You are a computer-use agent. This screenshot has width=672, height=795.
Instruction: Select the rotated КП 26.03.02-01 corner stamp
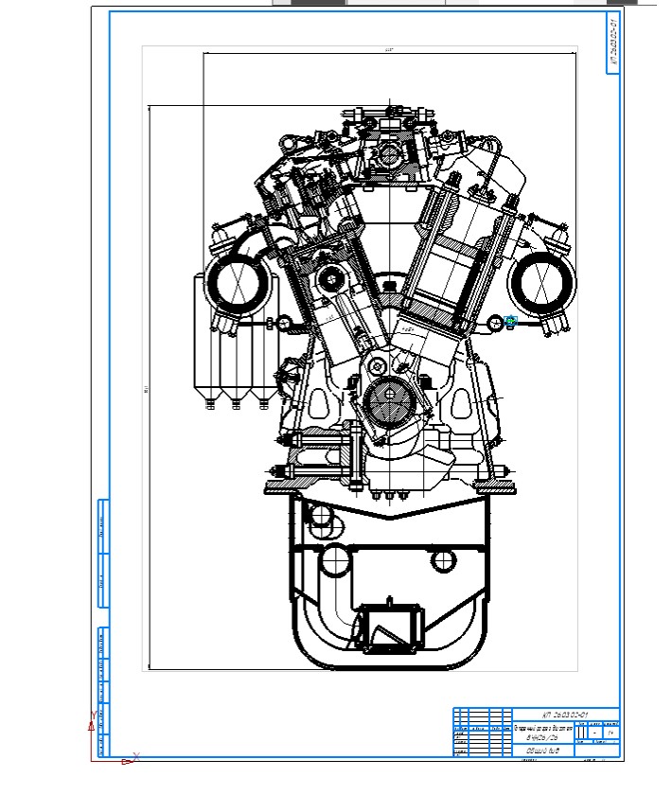coord(613,43)
